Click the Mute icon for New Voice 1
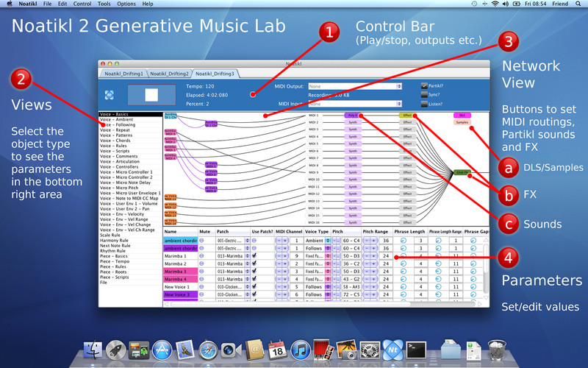This screenshot has width=588, height=368. [x=201, y=286]
